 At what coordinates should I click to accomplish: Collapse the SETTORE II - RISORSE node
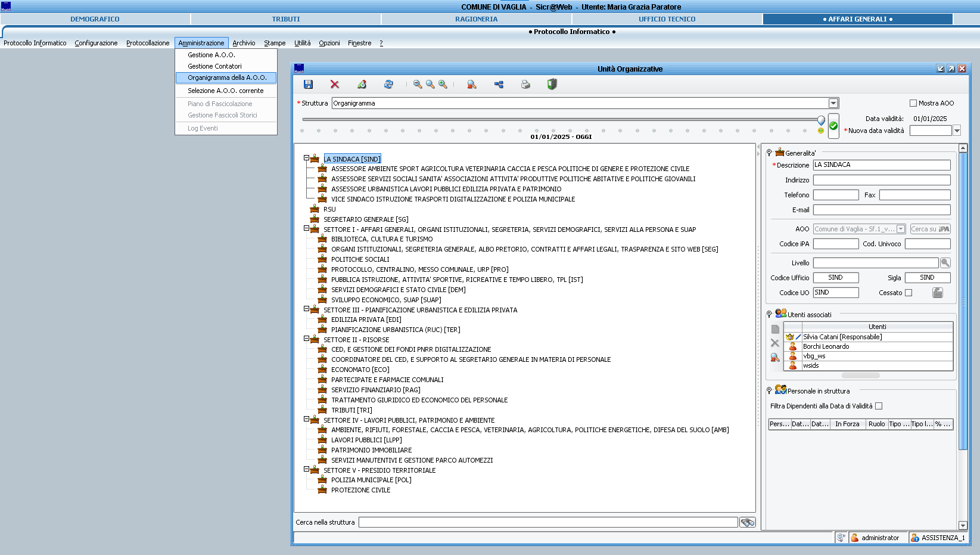306,339
